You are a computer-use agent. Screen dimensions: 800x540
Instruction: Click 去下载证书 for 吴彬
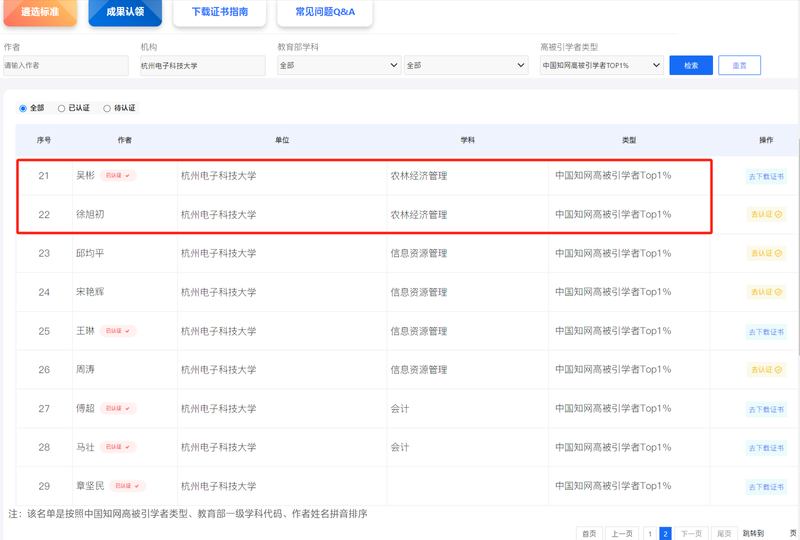(766, 177)
